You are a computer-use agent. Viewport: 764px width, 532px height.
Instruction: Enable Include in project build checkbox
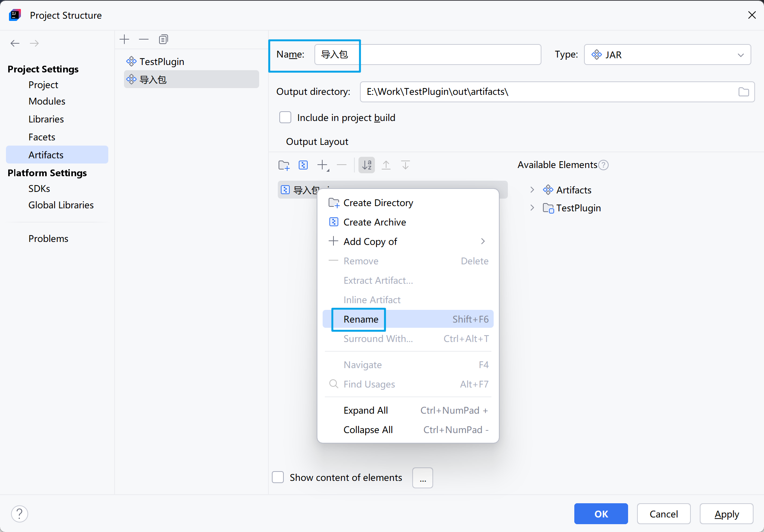coord(285,118)
